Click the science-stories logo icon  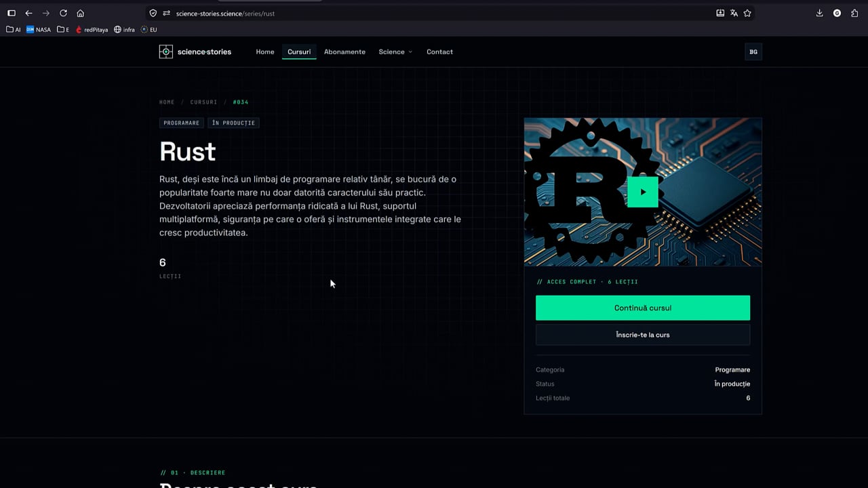click(166, 52)
